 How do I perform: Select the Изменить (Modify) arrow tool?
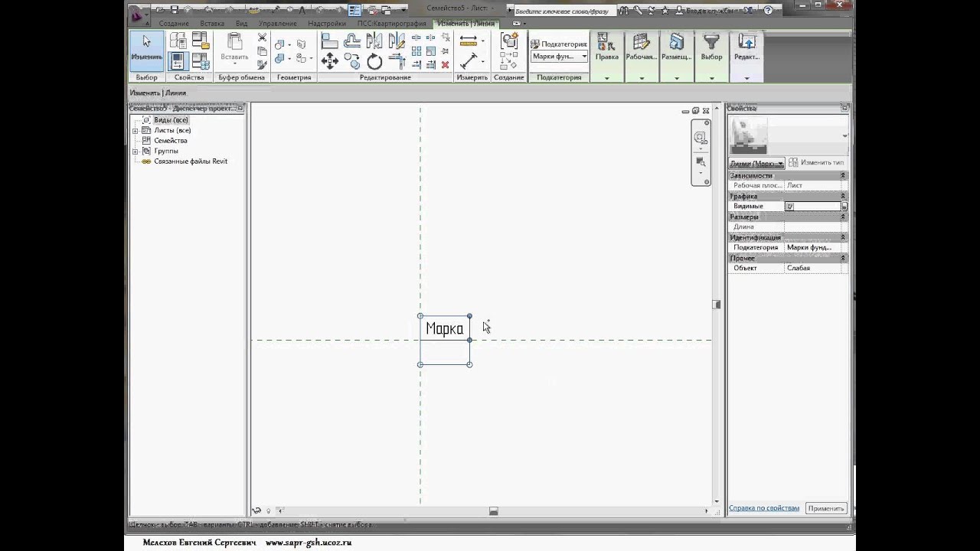[145, 50]
